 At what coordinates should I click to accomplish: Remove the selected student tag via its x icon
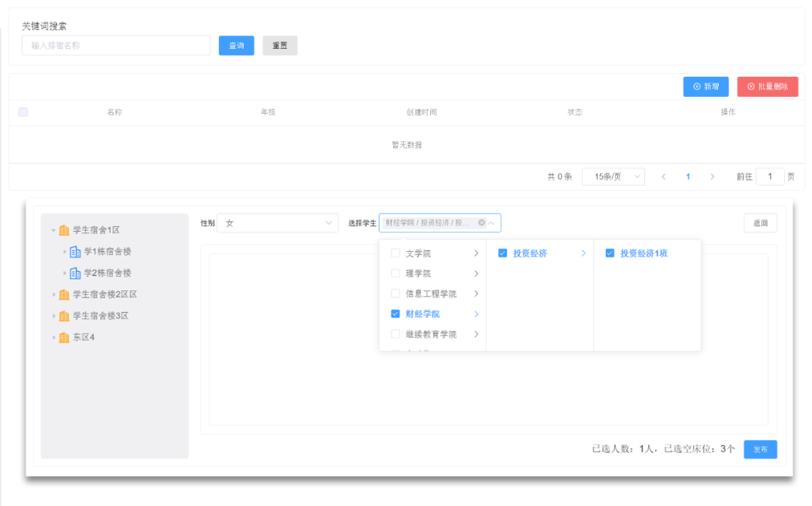[x=482, y=223]
